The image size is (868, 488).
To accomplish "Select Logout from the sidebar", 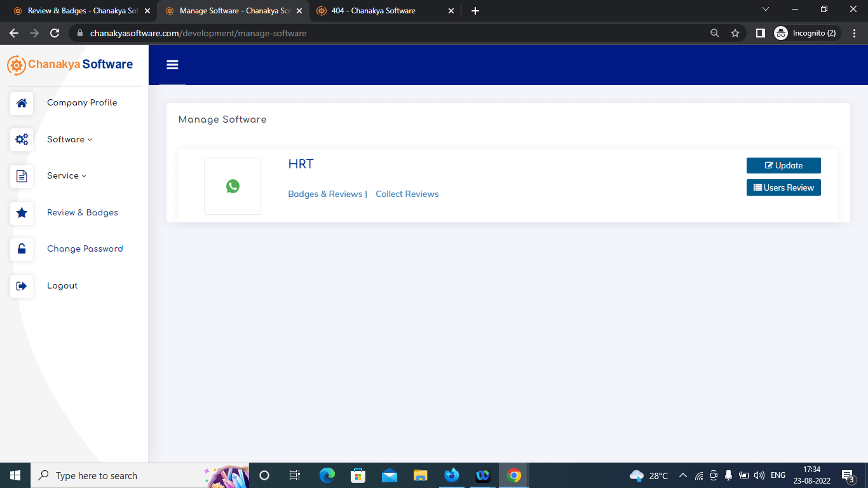I will 62,285.
